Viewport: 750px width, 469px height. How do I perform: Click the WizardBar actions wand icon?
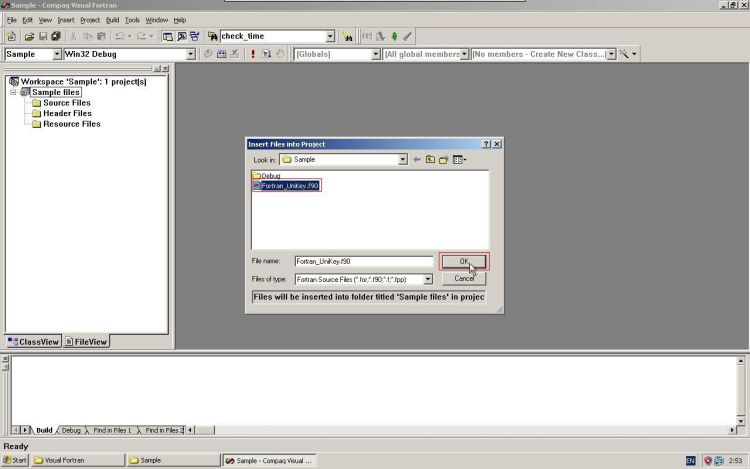pos(624,54)
